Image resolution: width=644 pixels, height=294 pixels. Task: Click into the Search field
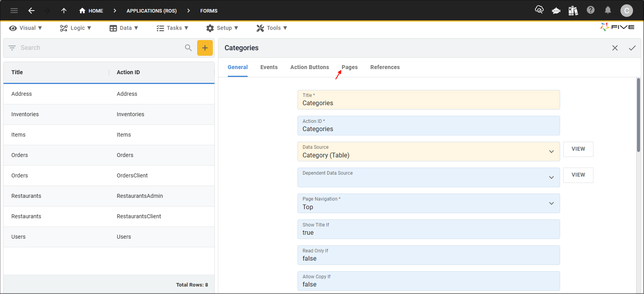point(100,48)
